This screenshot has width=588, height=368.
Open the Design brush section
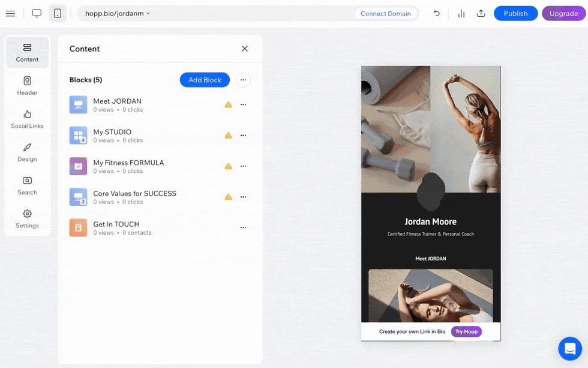27,152
